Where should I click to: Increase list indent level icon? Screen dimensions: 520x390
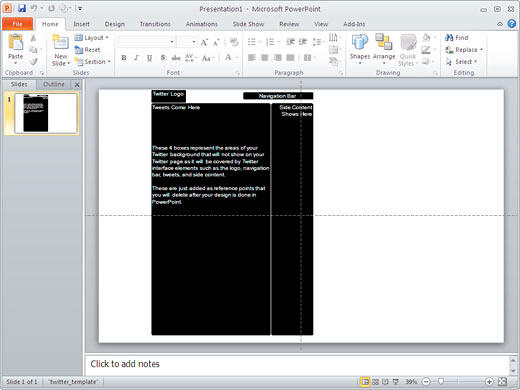[303, 42]
